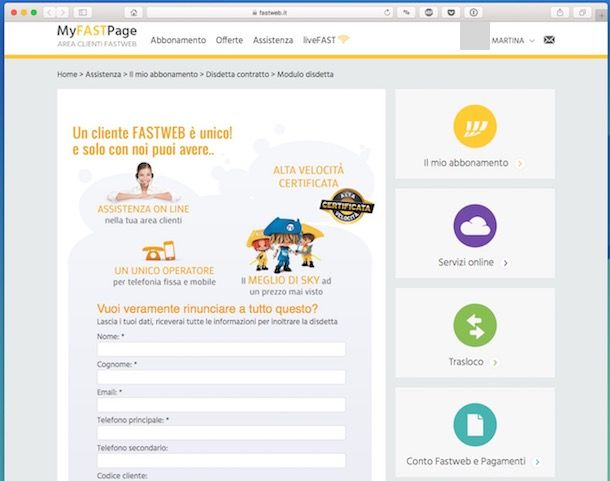The width and height of the screenshot is (610, 481).
Task: Open the Share icon in Safari
Action: pyautogui.click(x=560, y=12)
